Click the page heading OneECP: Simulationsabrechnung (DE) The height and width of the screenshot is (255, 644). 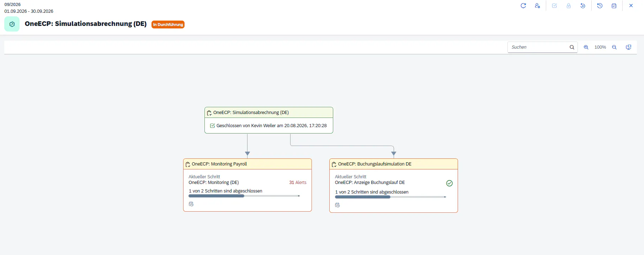pos(86,24)
